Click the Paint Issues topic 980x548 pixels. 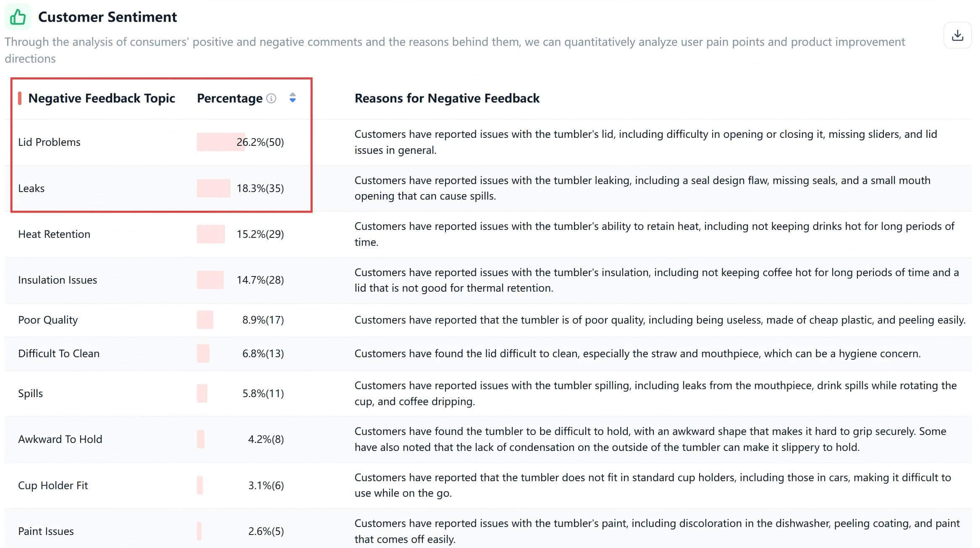tap(46, 531)
